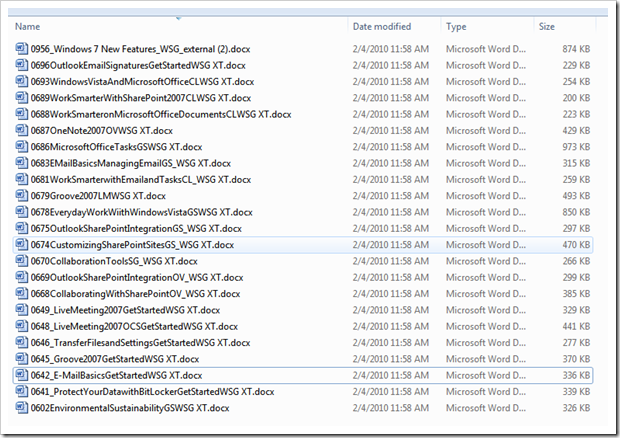Screen dimensions: 620x438
Task: Click Word icon of 0645_Groove2007GetStarted file
Action: (x=21, y=358)
